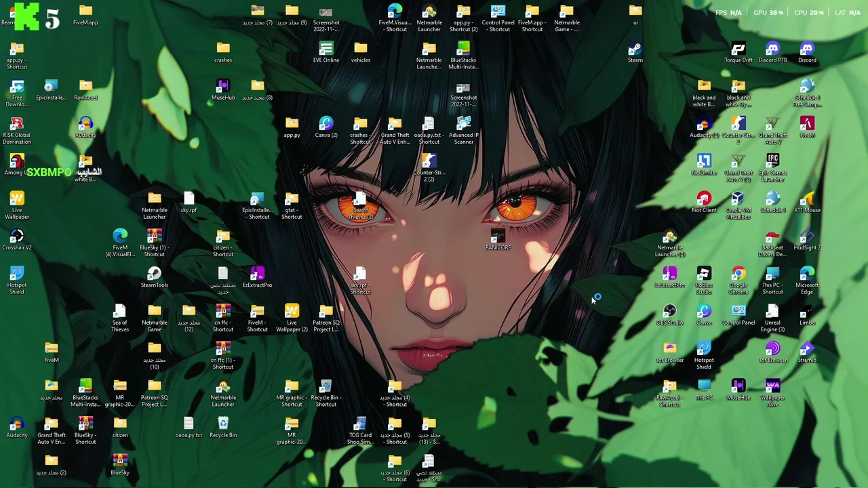Select the Oracle VM VirtualBox icon

[738, 205]
